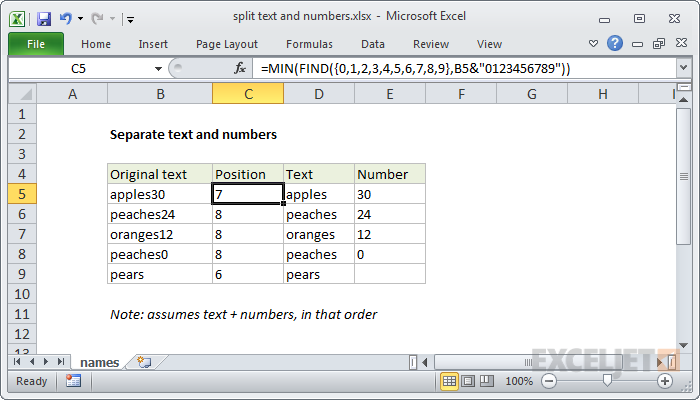This screenshot has width=700, height=400.
Task: Open Customize Quick Access Toolbar dropdown
Action: (x=131, y=18)
